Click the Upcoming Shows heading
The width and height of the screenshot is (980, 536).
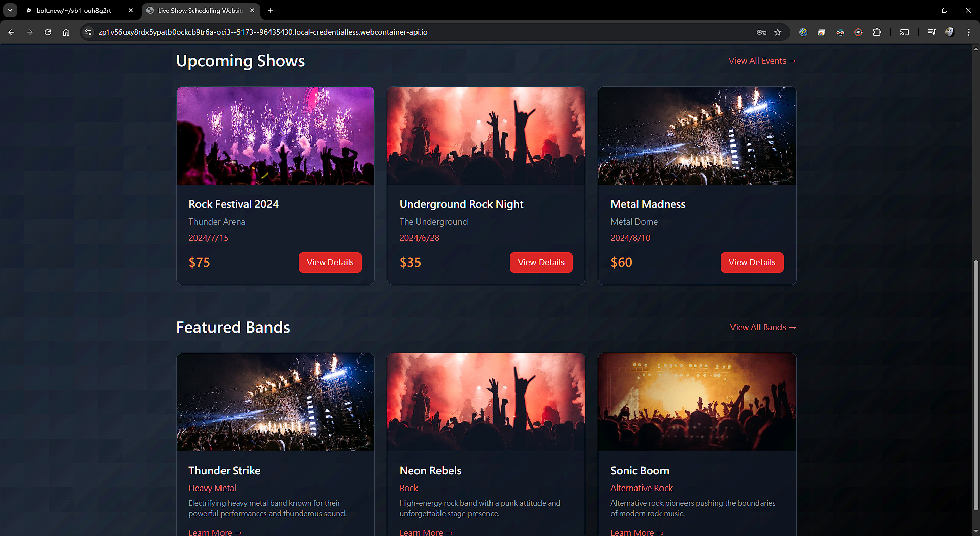(x=240, y=61)
